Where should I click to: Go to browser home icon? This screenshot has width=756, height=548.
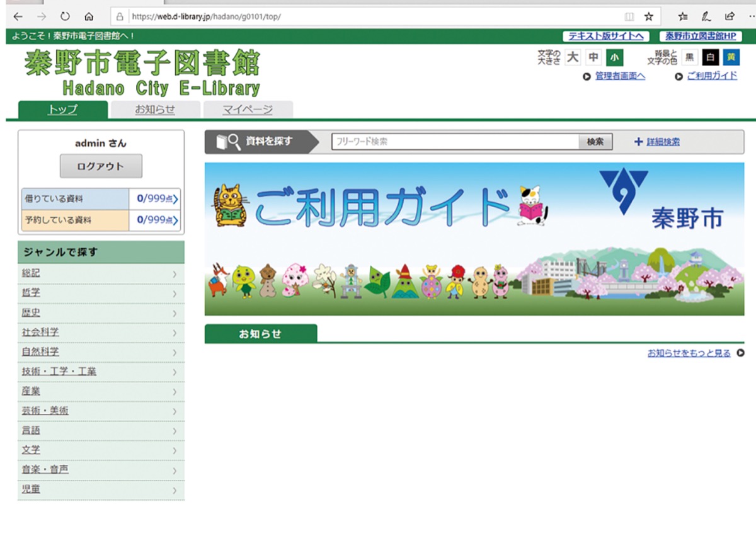tap(89, 16)
